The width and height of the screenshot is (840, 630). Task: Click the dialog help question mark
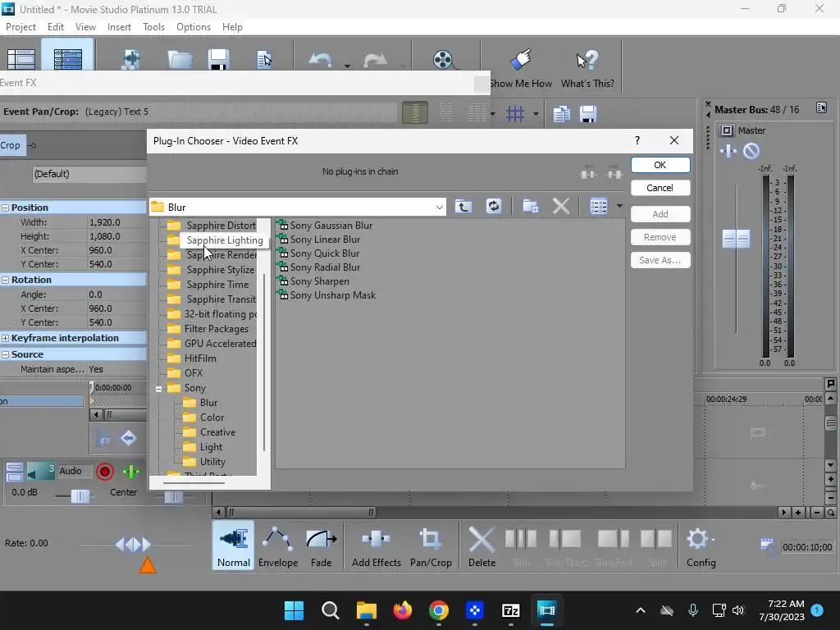(637, 140)
